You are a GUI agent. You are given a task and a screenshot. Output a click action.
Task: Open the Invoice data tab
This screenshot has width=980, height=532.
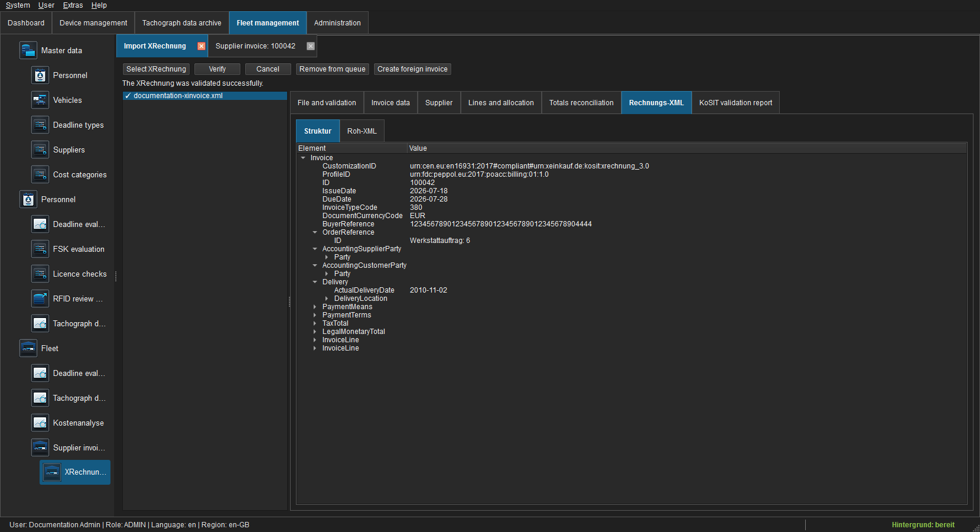[390, 103]
